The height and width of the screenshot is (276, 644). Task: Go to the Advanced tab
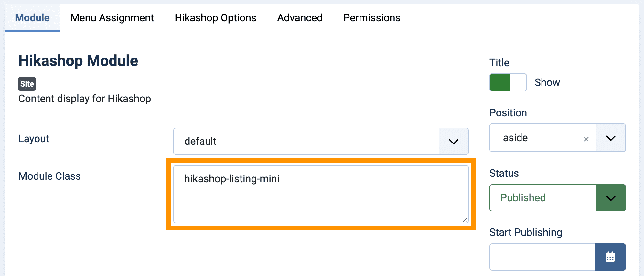click(300, 18)
